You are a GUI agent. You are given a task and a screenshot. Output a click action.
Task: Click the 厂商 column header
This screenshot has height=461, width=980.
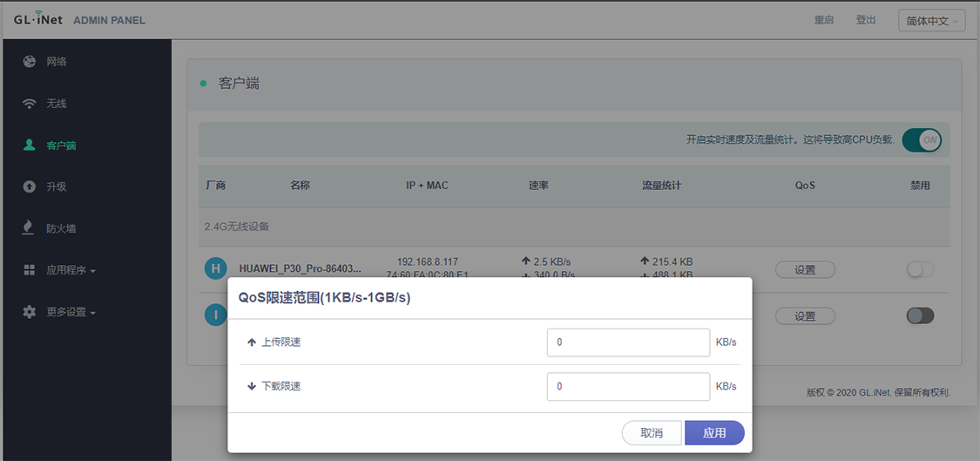point(216,186)
